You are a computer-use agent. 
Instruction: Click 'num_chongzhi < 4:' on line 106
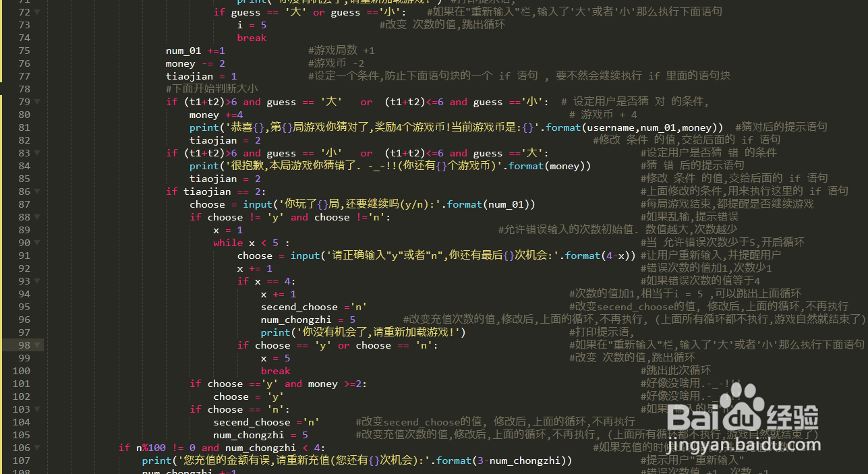coord(275,448)
